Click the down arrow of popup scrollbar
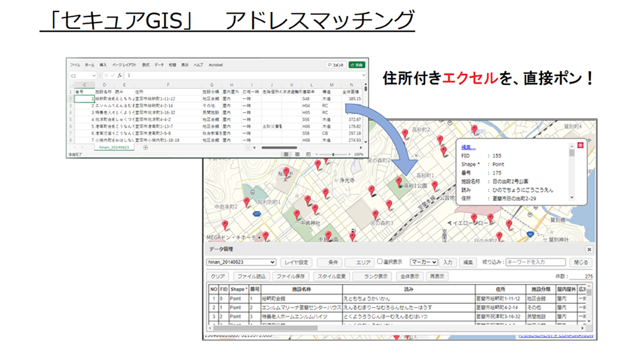644x353 pixels. 572,198
